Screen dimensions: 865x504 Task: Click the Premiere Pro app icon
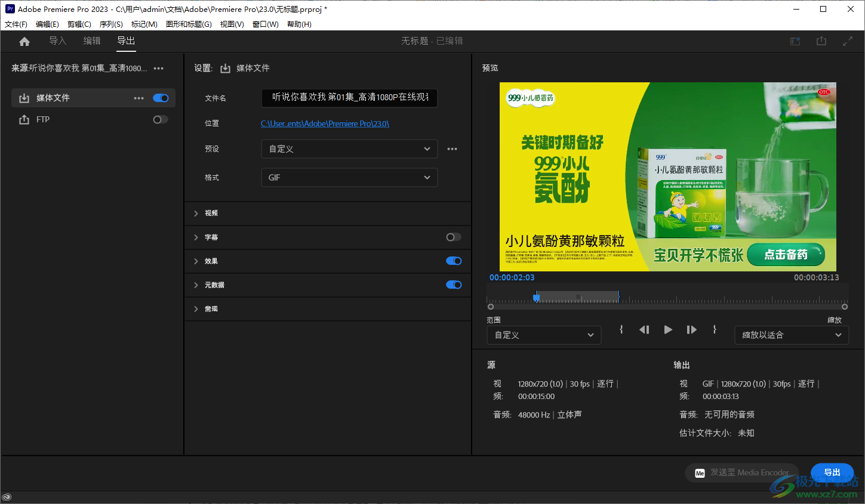(x=10, y=9)
